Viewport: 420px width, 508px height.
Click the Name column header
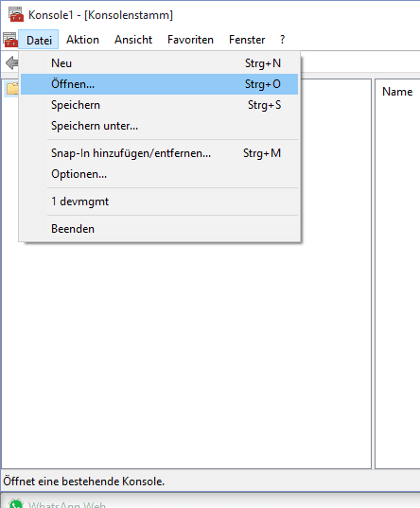click(397, 92)
